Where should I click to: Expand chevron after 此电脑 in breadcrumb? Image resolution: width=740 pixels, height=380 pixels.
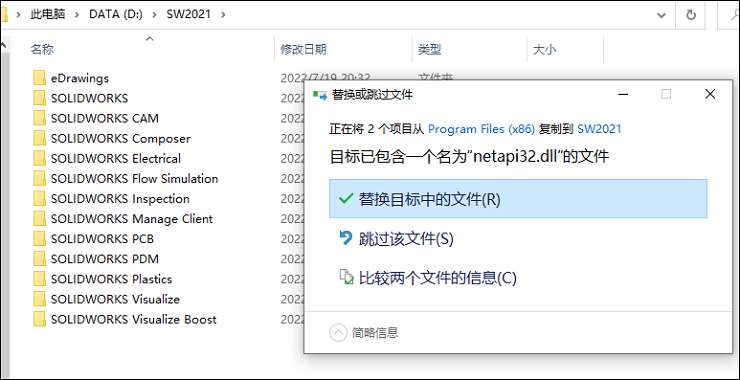coord(77,15)
